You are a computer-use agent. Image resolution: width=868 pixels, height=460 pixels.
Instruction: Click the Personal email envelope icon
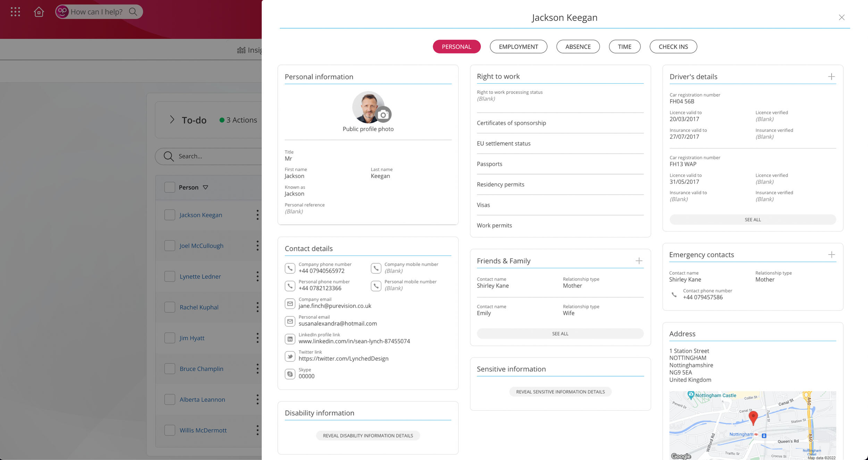(x=290, y=321)
